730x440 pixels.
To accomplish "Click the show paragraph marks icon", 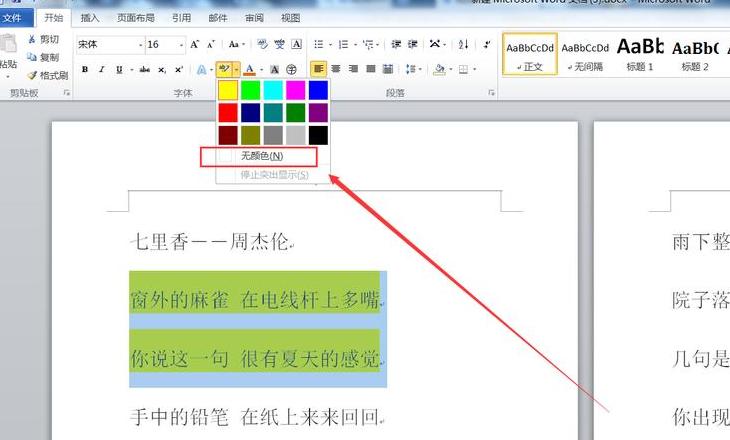I will coord(487,44).
